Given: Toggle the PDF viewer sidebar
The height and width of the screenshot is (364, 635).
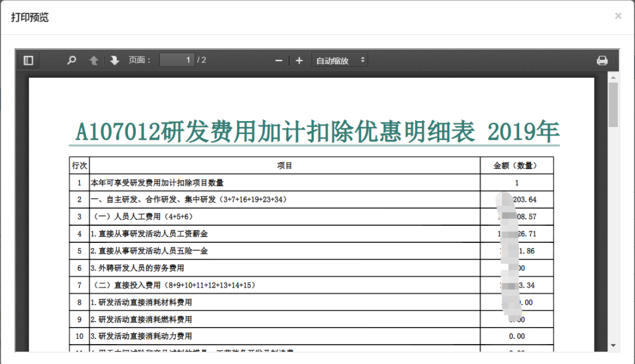Looking at the screenshot, I should coord(28,61).
